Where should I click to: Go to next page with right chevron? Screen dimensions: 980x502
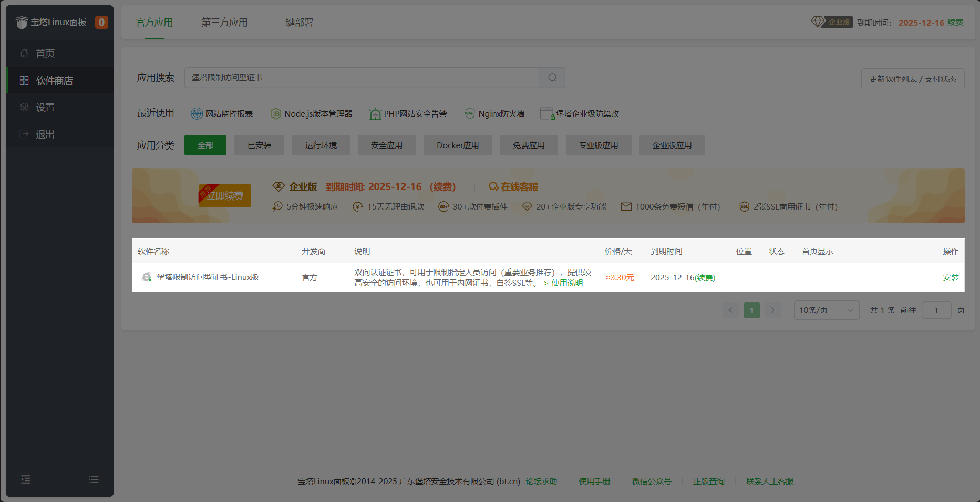pyautogui.click(x=772, y=310)
